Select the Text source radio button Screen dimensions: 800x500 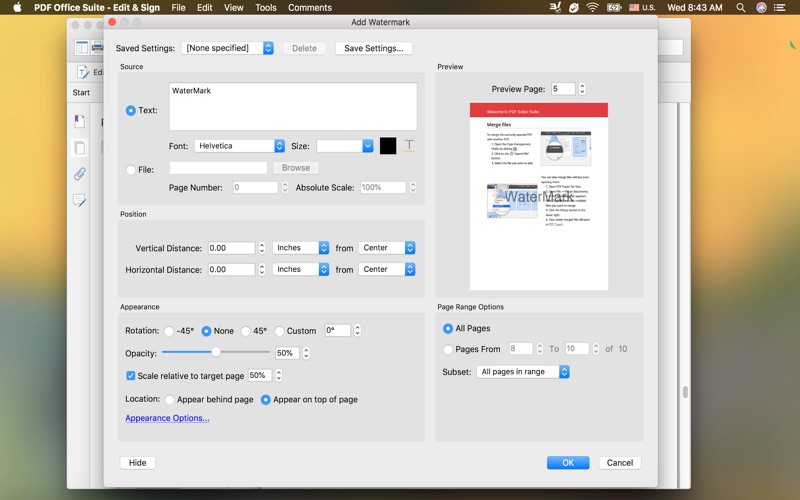click(131, 110)
